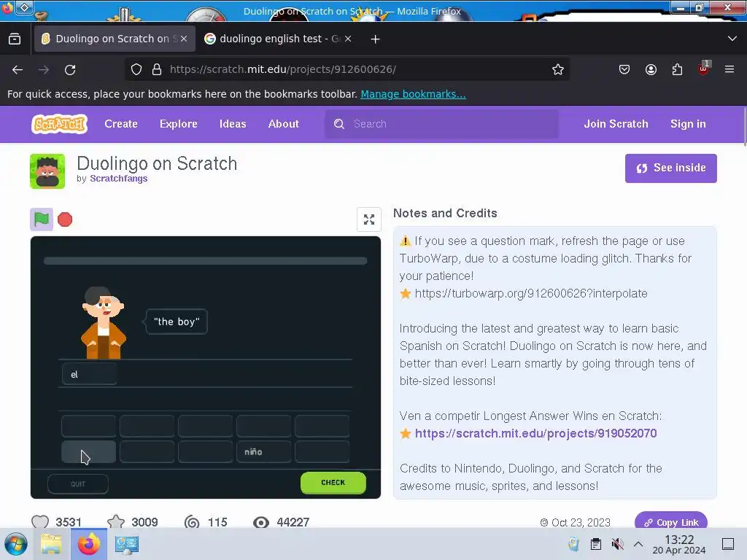Reload the current page
747x560 pixels.
click(70, 69)
